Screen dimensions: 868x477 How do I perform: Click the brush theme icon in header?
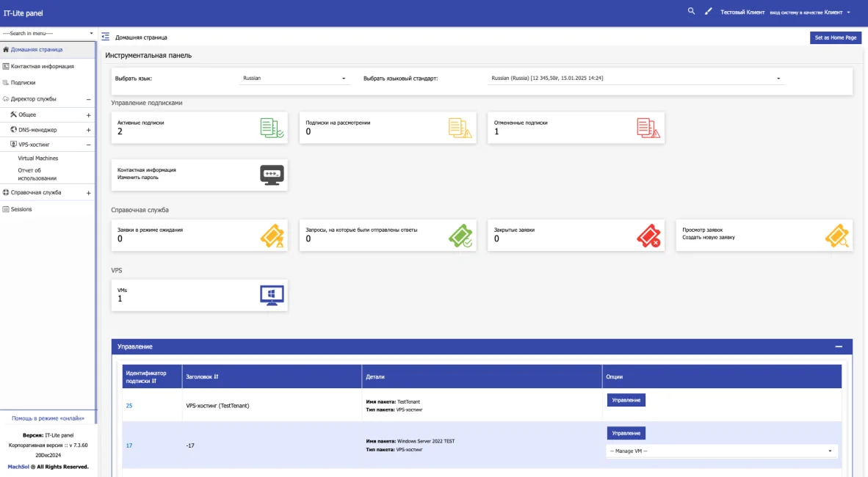click(x=708, y=11)
